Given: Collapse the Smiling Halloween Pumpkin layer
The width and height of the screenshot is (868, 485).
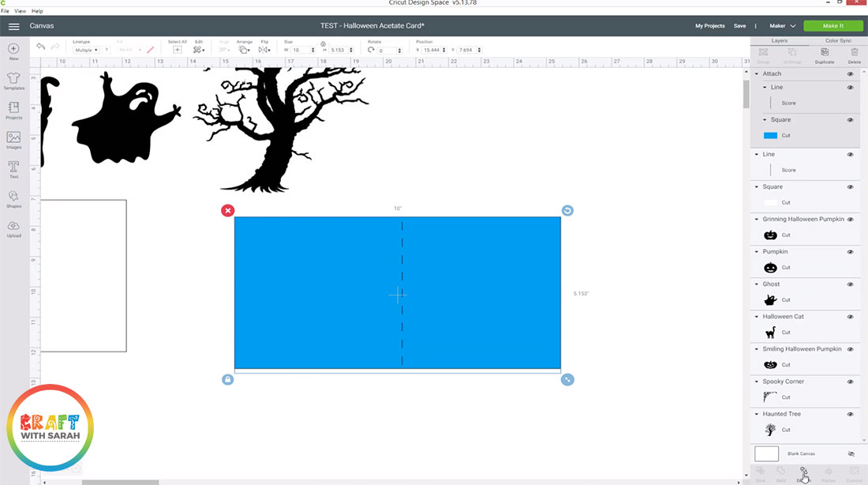Looking at the screenshot, I should click(x=757, y=349).
